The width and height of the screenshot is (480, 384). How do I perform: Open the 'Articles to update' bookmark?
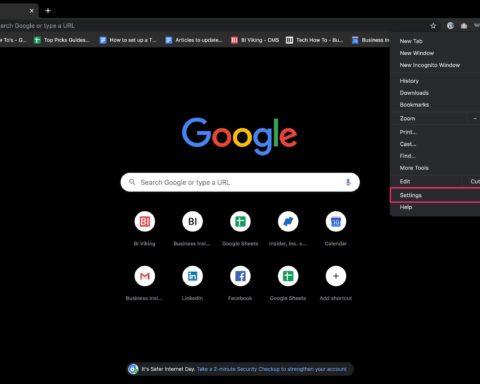pos(194,40)
